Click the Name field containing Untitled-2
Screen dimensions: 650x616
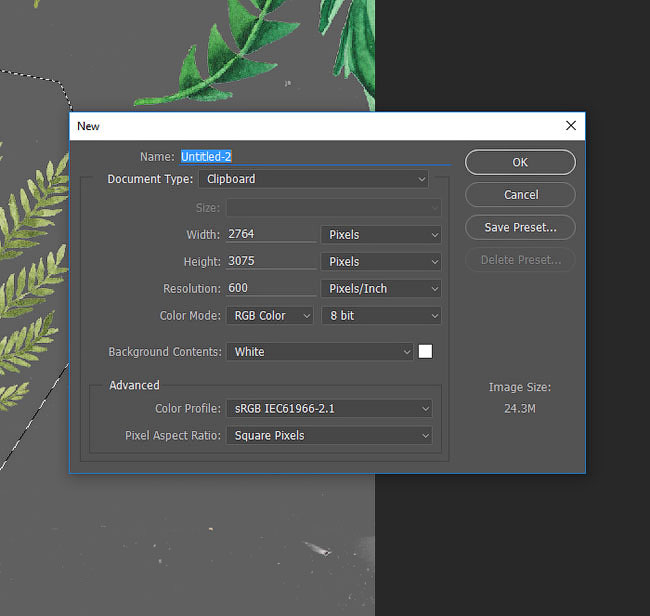(315, 157)
